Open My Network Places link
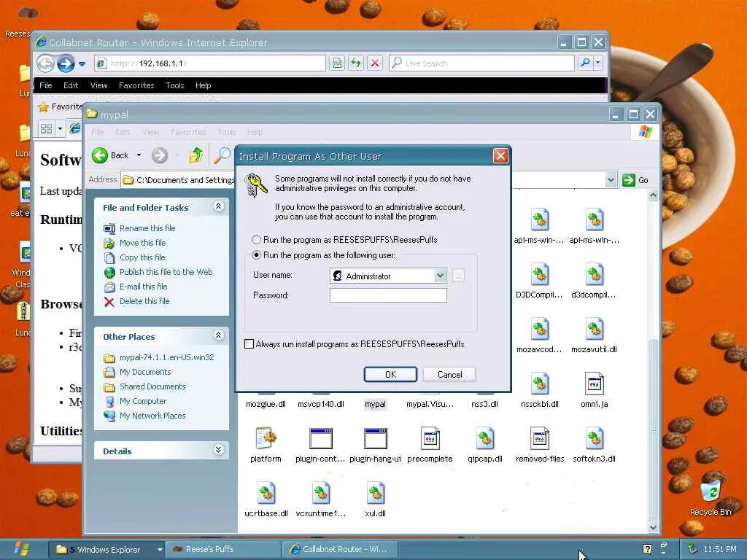The height and width of the screenshot is (560, 747). click(x=152, y=416)
